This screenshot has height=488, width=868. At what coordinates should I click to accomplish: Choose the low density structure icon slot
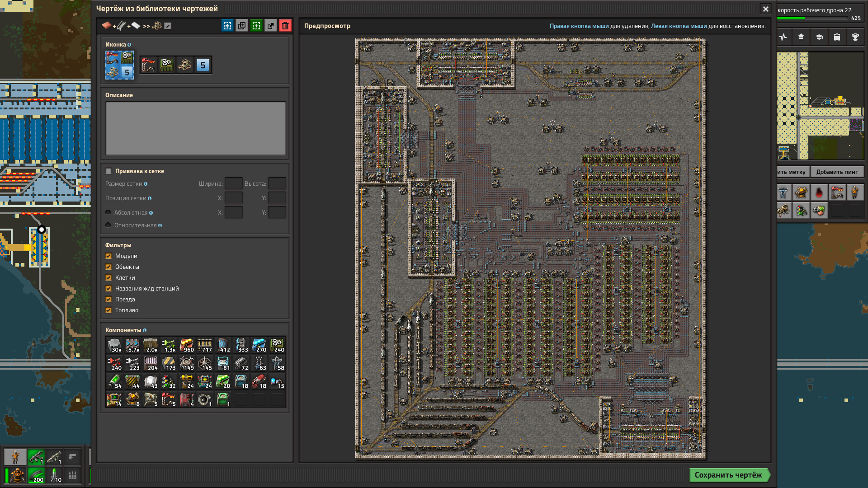pos(185,65)
